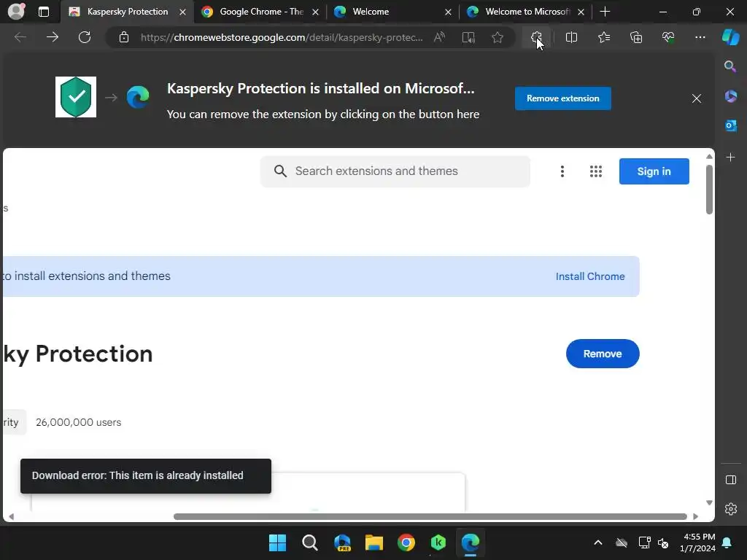Click the 26,000,000 users text
This screenshot has height=560, width=747.
pos(79,422)
